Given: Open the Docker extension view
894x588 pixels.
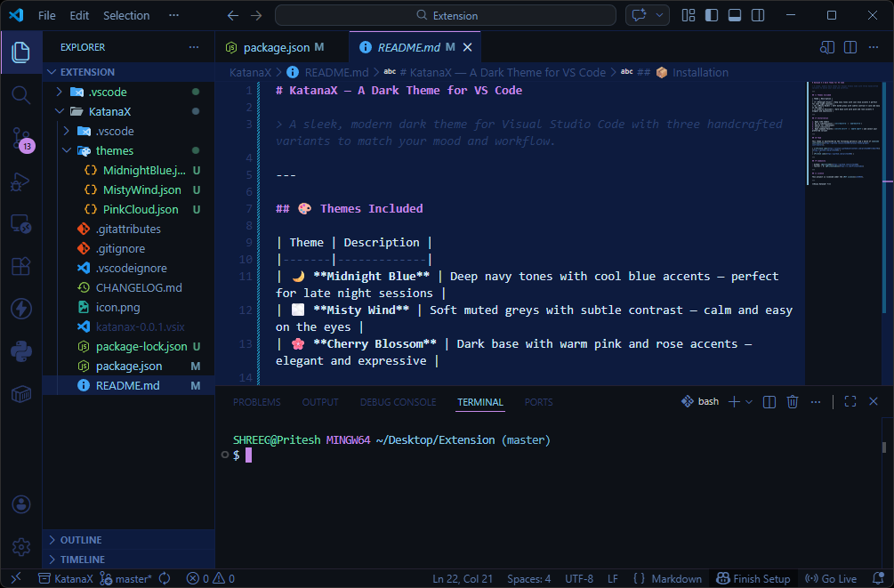Looking at the screenshot, I should click(x=20, y=394).
